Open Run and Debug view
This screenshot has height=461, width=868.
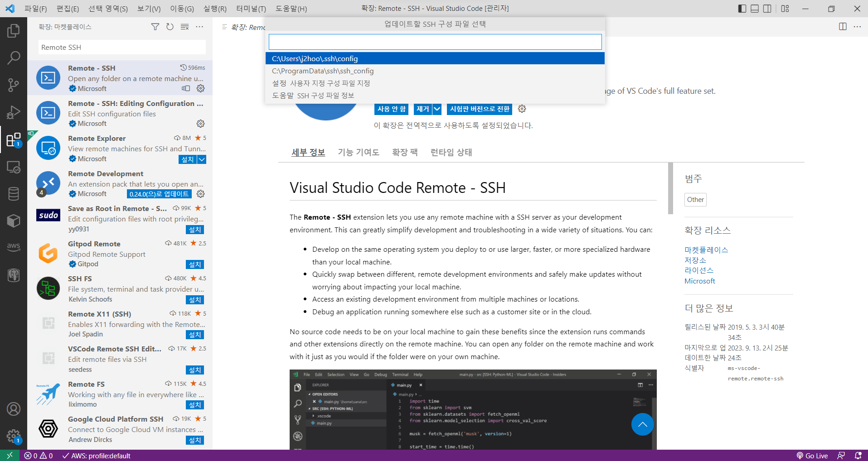click(14, 112)
